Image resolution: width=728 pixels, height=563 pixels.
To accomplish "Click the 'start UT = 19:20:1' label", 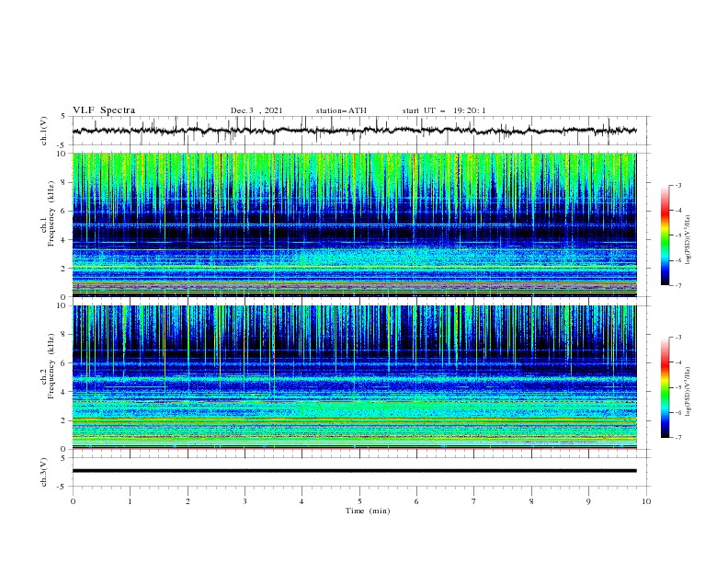I will 443,110.
